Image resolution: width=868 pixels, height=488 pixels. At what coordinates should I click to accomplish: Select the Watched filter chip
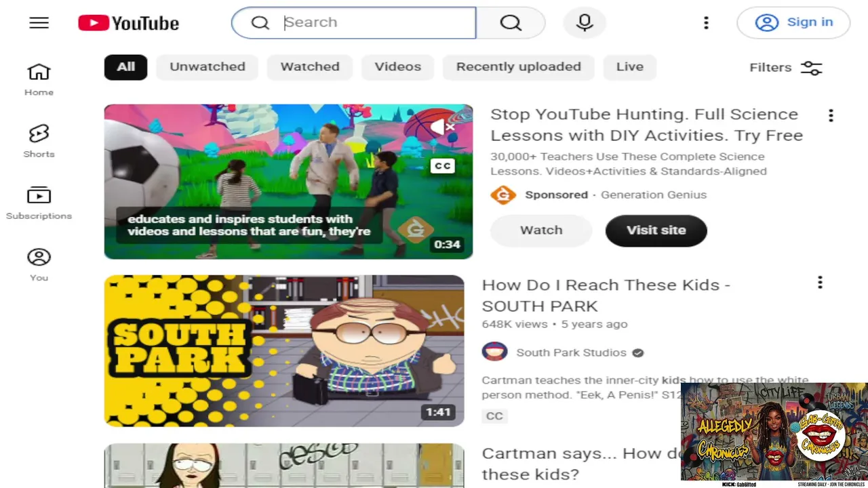(310, 66)
